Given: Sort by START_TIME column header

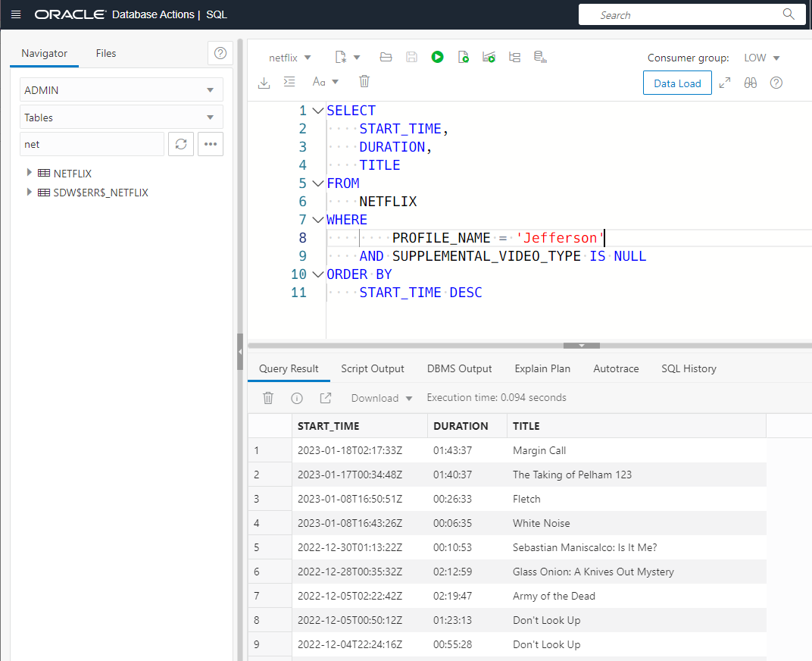Looking at the screenshot, I should point(360,425).
